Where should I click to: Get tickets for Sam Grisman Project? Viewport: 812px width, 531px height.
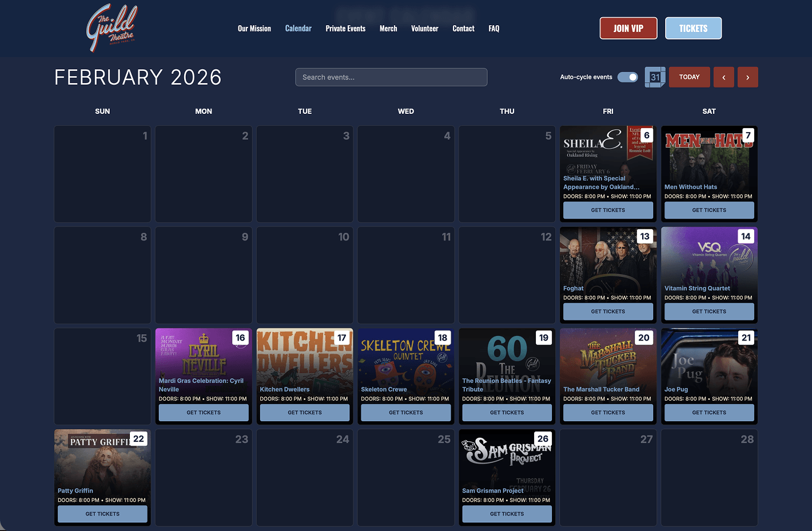tap(507, 514)
